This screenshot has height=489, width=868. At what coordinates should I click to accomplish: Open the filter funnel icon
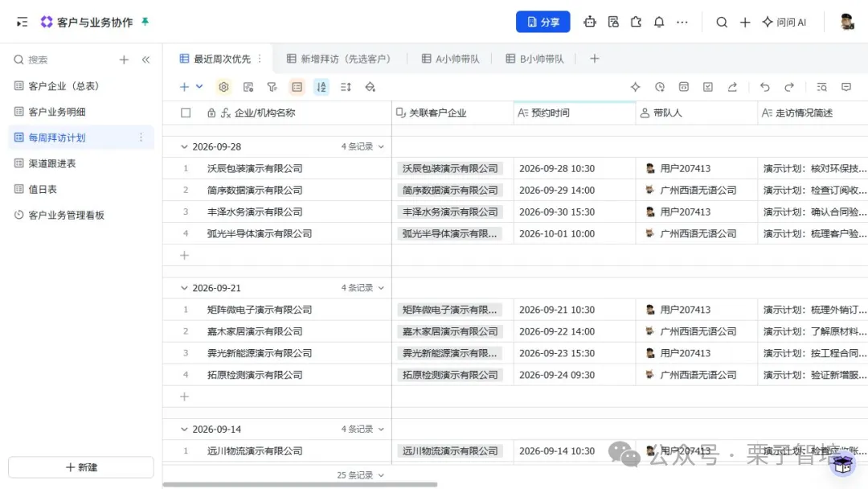pos(272,87)
